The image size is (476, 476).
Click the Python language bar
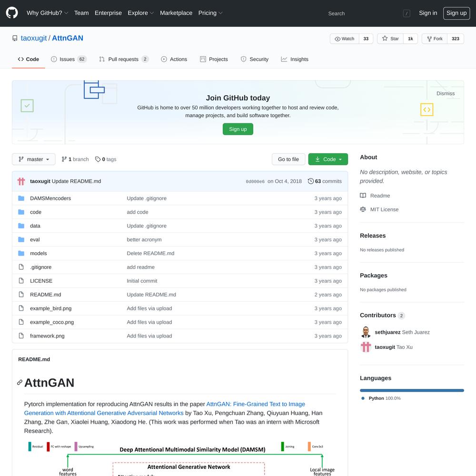(412, 390)
